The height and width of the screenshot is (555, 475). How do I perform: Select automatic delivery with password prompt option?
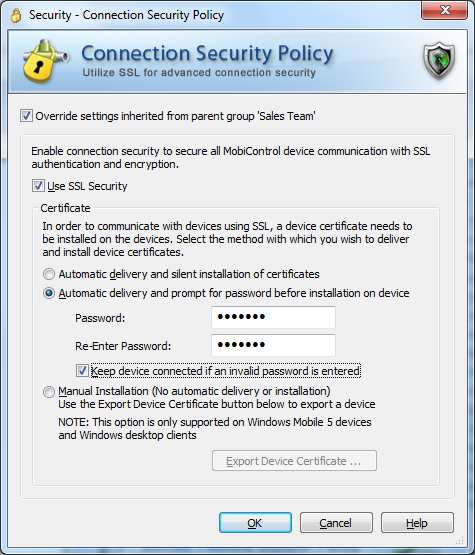[49, 293]
